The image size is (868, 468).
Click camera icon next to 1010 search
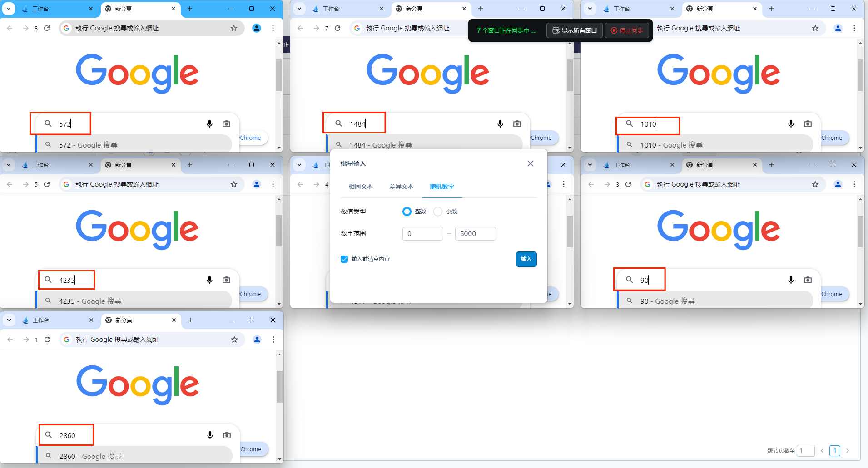click(808, 123)
